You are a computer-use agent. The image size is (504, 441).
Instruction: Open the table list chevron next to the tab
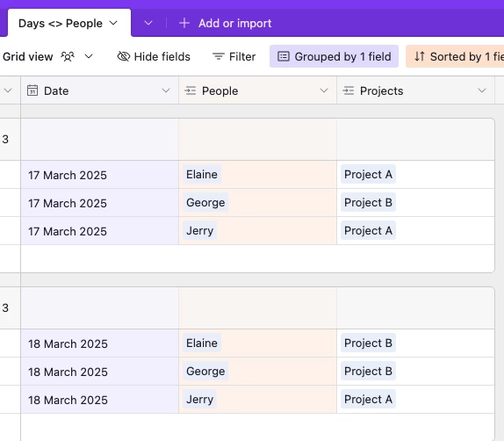(x=148, y=23)
